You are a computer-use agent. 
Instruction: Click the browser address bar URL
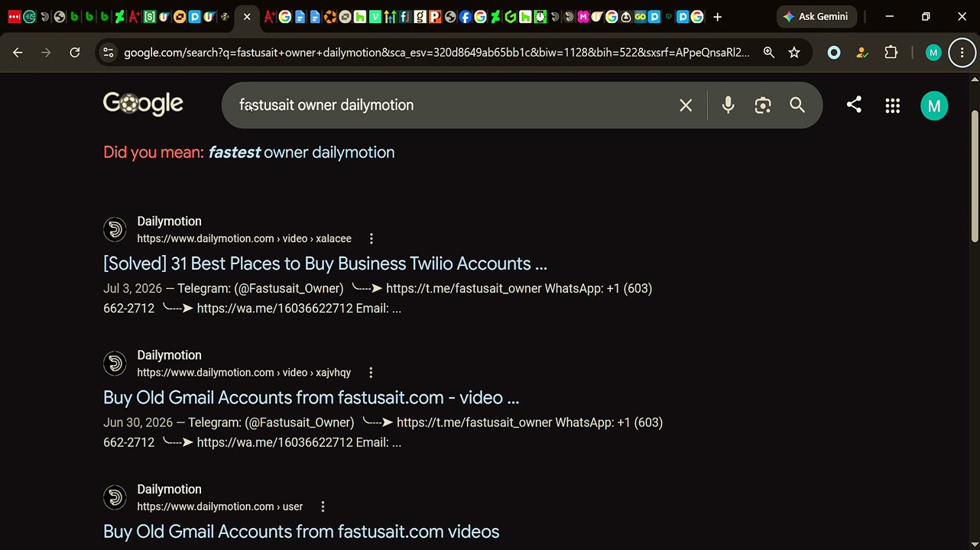coord(436,52)
